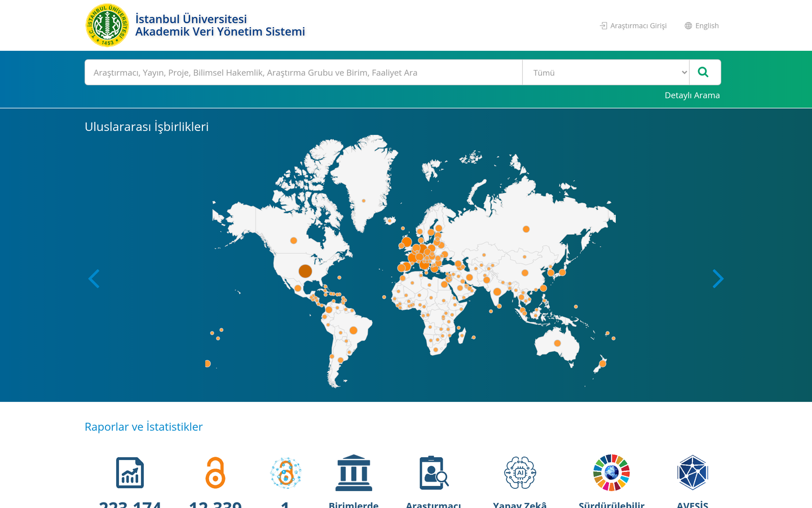Image resolution: width=812 pixels, height=508 pixels.
Task: Open the İstanbul Üniversitesi Akademik Veri Yönetim Sistemi title link
Action: (220, 25)
